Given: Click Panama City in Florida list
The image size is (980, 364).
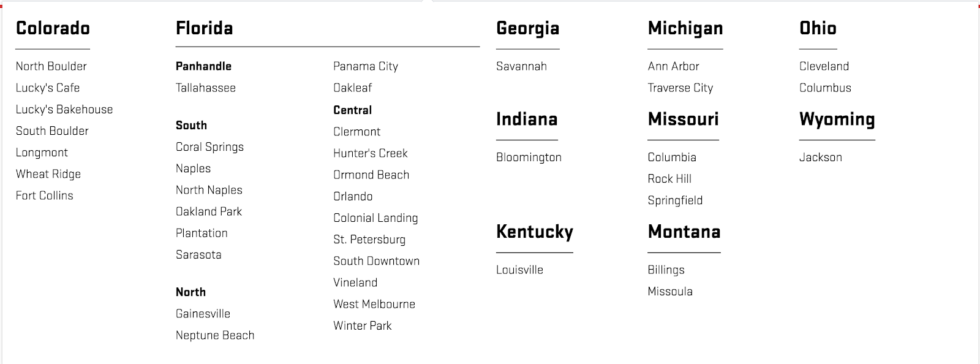Looking at the screenshot, I should pos(366,67).
